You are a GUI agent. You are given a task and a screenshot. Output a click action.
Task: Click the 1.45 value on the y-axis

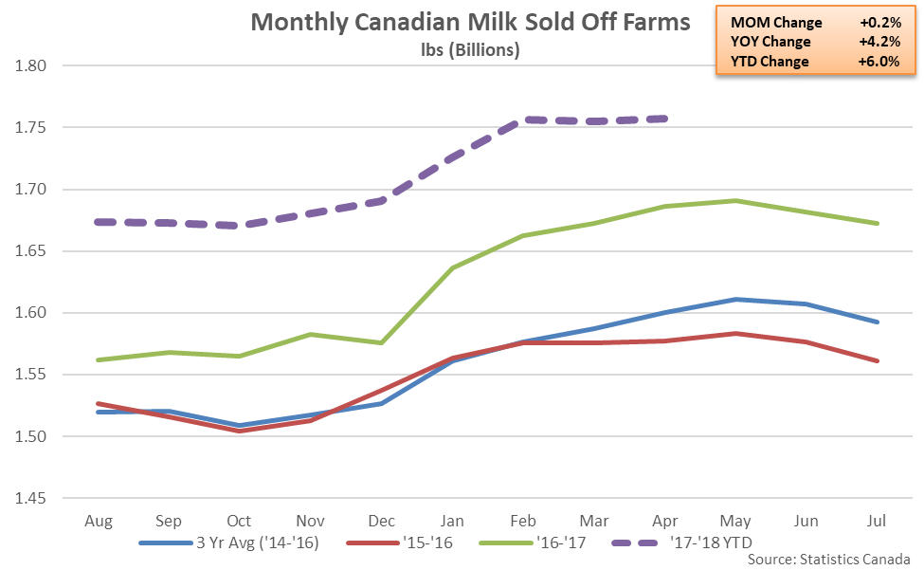[32, 499]
